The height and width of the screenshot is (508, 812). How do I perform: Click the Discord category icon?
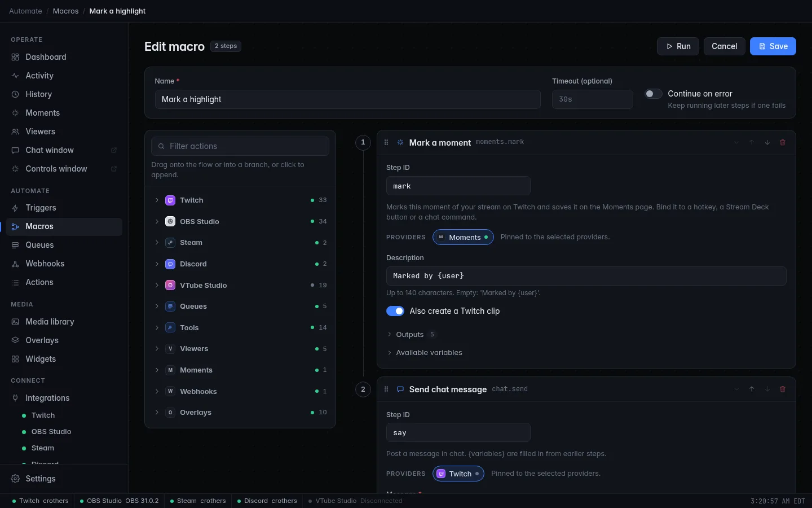(170, 264)
